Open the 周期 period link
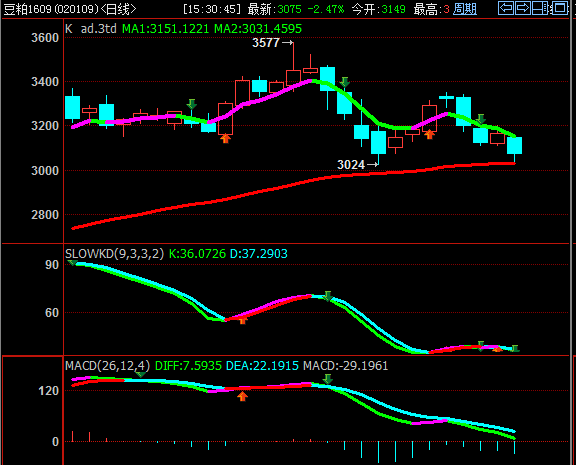The image size is (576, 465). coord(465,9)
